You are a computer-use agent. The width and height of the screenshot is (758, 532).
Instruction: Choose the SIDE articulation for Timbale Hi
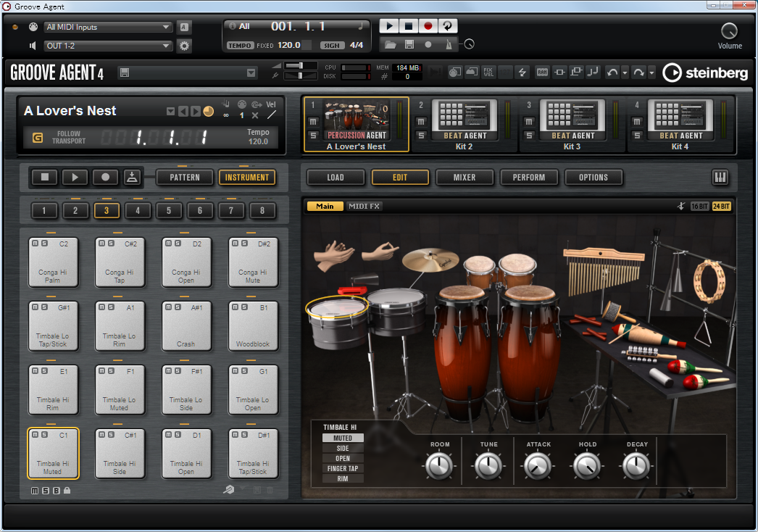point(343,449)
